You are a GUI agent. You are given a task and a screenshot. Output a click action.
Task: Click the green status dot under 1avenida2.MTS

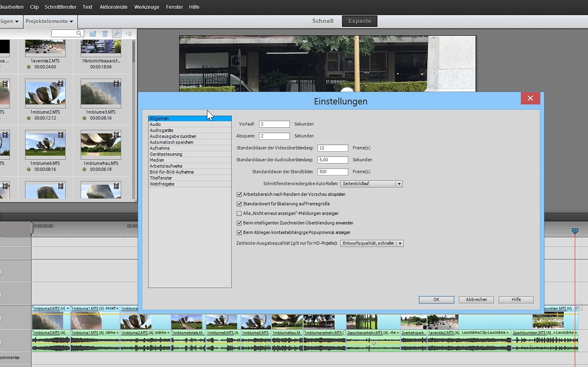coord(29,67)
